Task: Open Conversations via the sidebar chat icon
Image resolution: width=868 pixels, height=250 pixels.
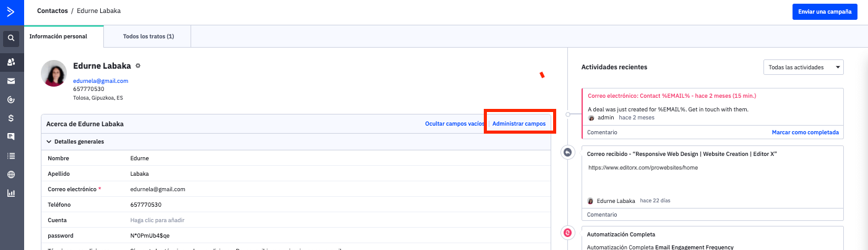Action: pyautogui.click(x=11, y=137)
